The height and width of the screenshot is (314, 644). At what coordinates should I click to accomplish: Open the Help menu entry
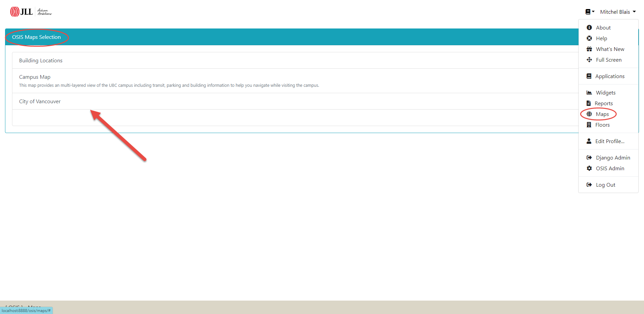pyautogui.click(x=601, y=38)
